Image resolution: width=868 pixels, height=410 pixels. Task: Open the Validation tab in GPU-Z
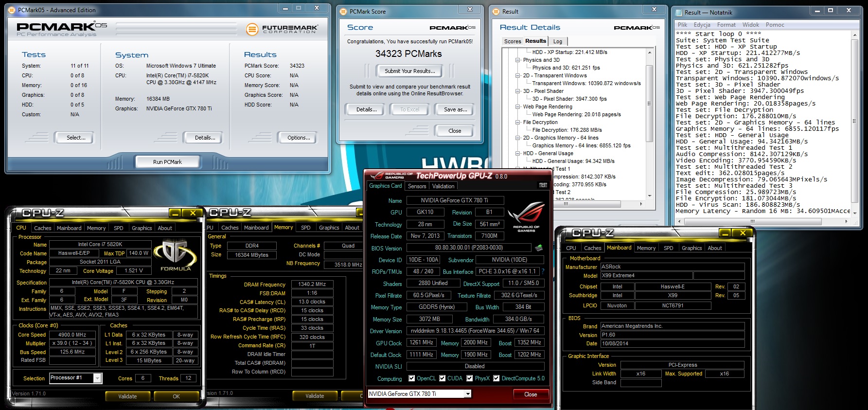[443, 186]
